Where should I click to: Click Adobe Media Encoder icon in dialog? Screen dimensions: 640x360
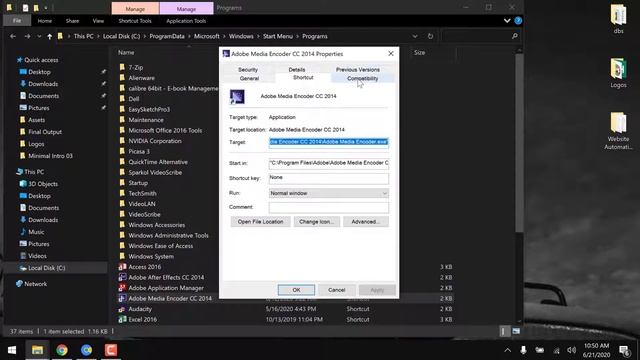(237, 97)
